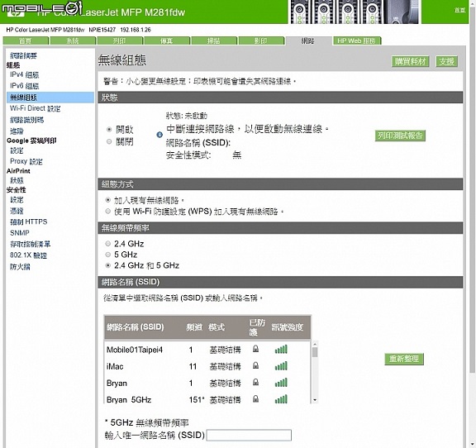Click the lock icon in the Mobile01Taipei4 row

pyautogui.click(x=256, y=349)
